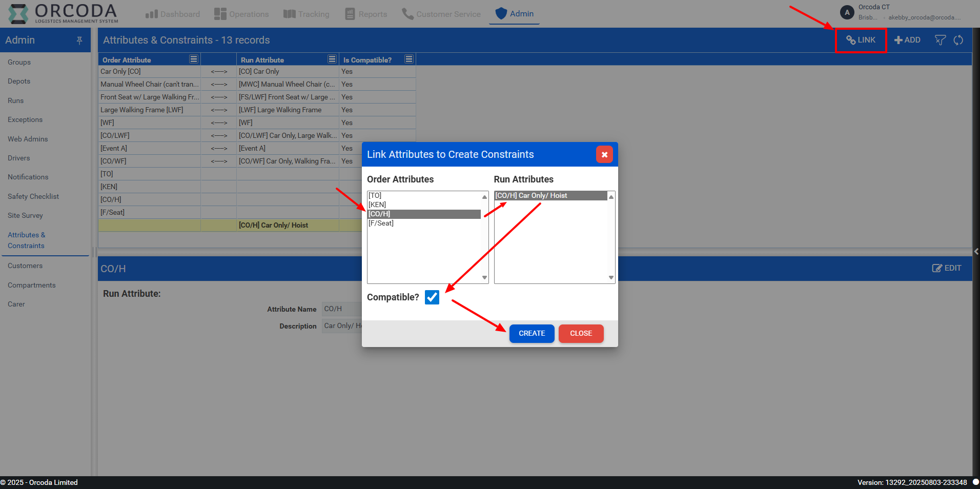This screenshot has width=980, height=489.
Task: Toggle the Compatible checkbox
Action: tap(432, 297)
